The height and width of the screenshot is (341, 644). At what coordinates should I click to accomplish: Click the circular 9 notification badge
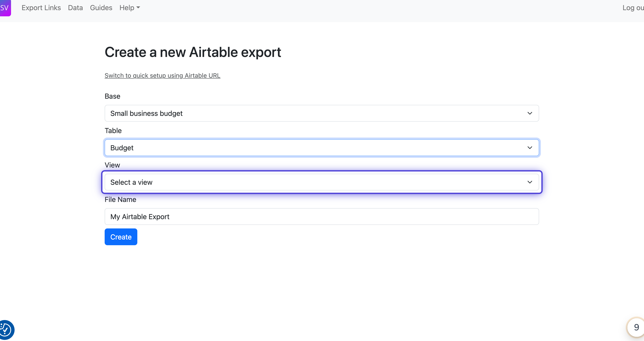636,327
